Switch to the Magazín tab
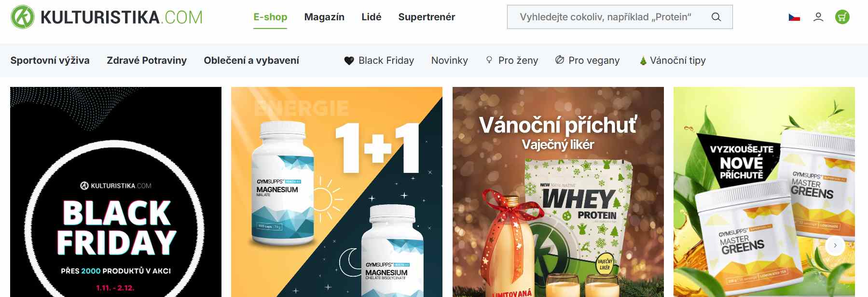Image resolution: width=868 pixels, height=297 pixels. click(x=324, y=17)
